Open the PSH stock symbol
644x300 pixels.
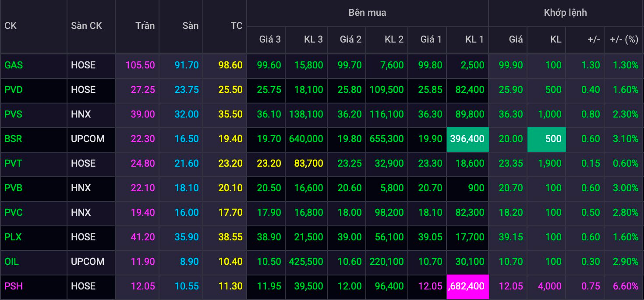14,286
